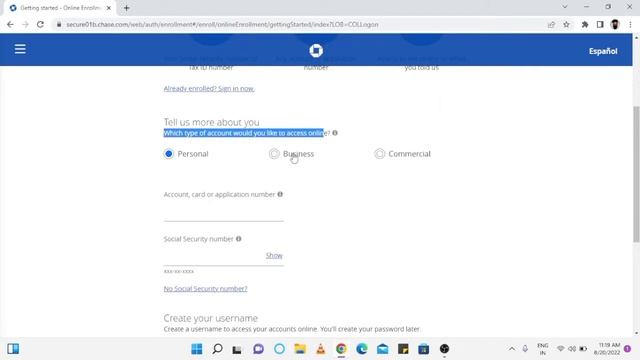The width and height of the screenshot is (640, 360).
Task: Open the No Social Security number? link
Action: coord(205,289)
